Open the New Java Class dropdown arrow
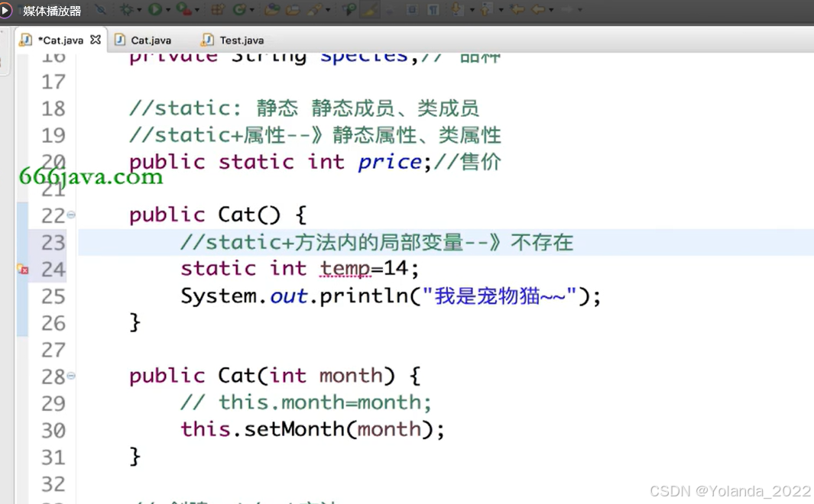814x504 pixels. 251,10
